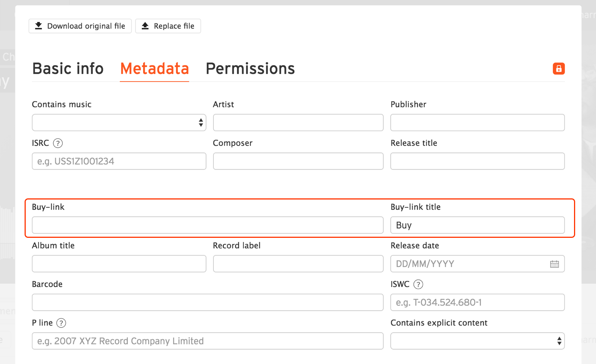
Task: Click the Download original file button
Action: point(80,26)
